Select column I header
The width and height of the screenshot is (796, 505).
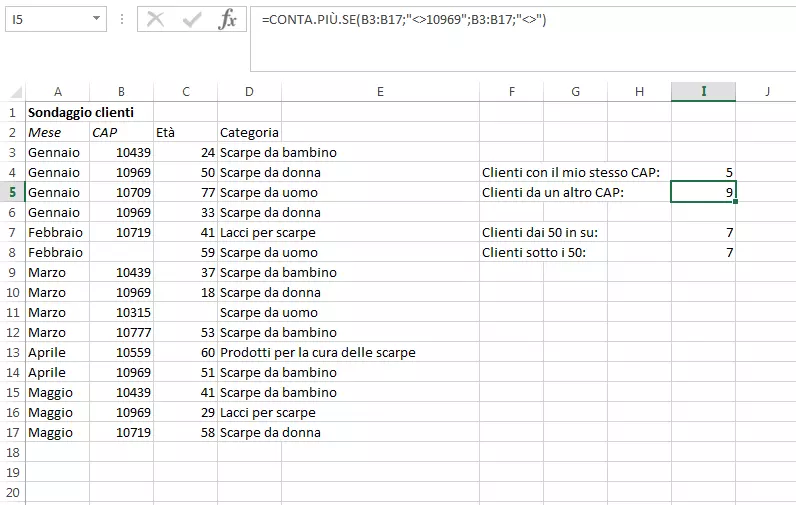703,92
